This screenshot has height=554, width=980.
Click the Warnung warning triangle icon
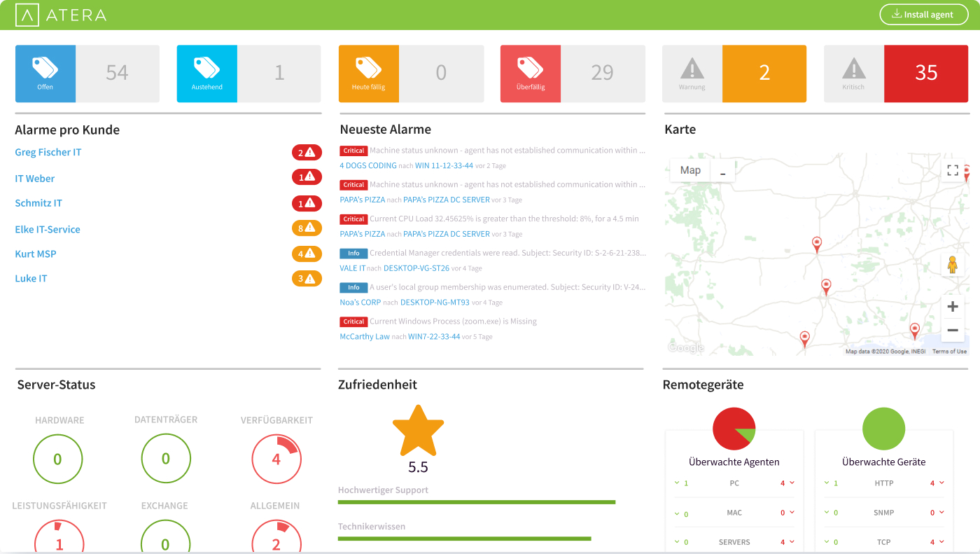(x=692, y=70)
